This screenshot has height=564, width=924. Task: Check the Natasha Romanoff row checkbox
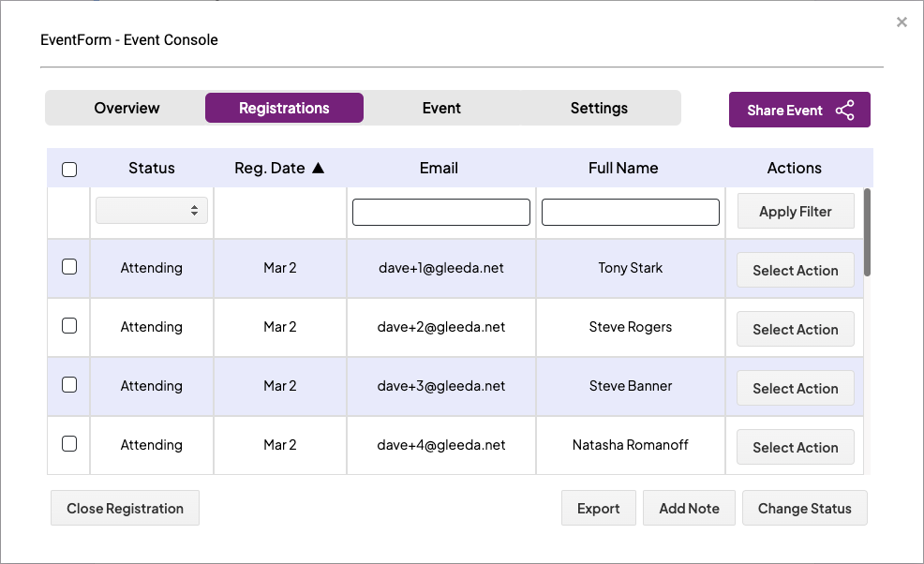pos(69,444)
